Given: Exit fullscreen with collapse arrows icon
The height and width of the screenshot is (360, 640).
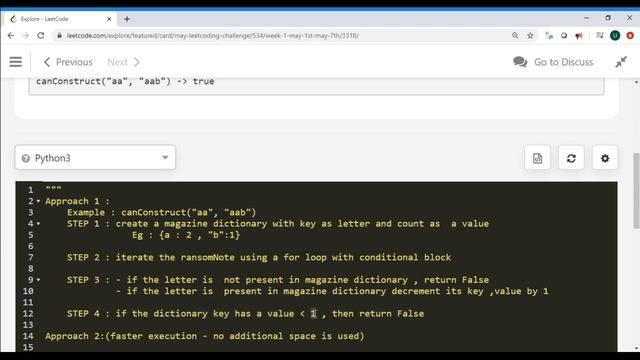Looking at the screenshot, I should pyautogui.click(x=621, y=62).
